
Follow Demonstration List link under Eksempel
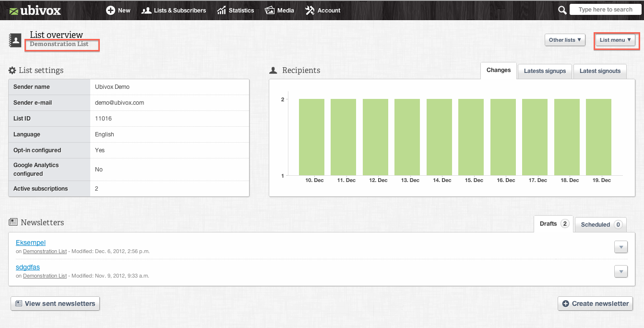[x=45, y=251]
